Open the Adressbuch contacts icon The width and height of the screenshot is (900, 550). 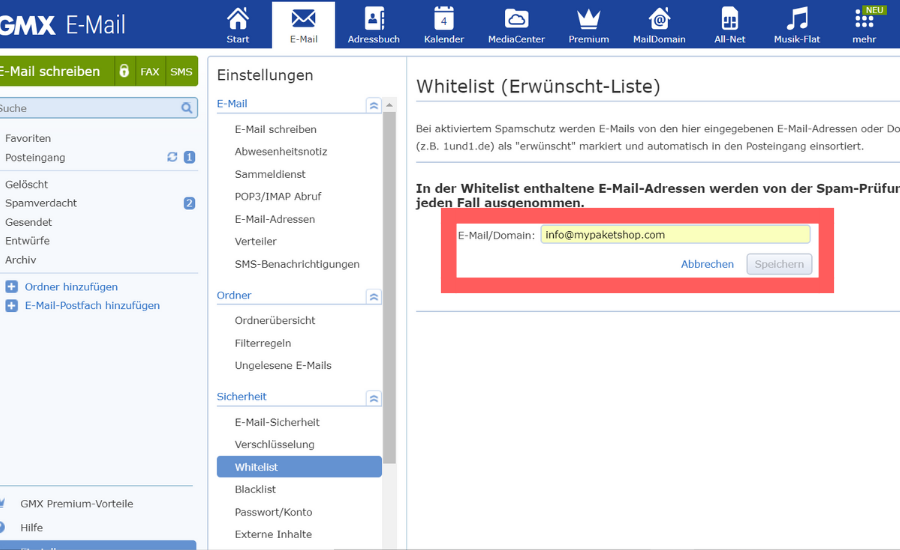373,19
